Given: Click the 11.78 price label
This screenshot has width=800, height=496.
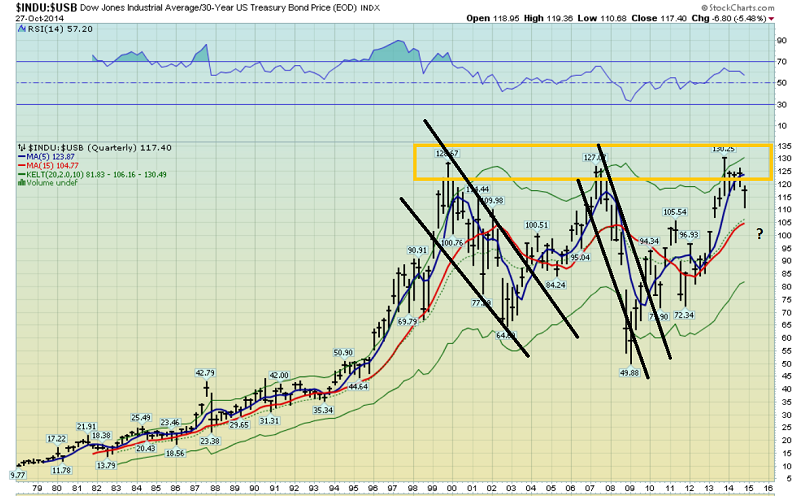Looking at the screenshot, I should coord(62,470).
